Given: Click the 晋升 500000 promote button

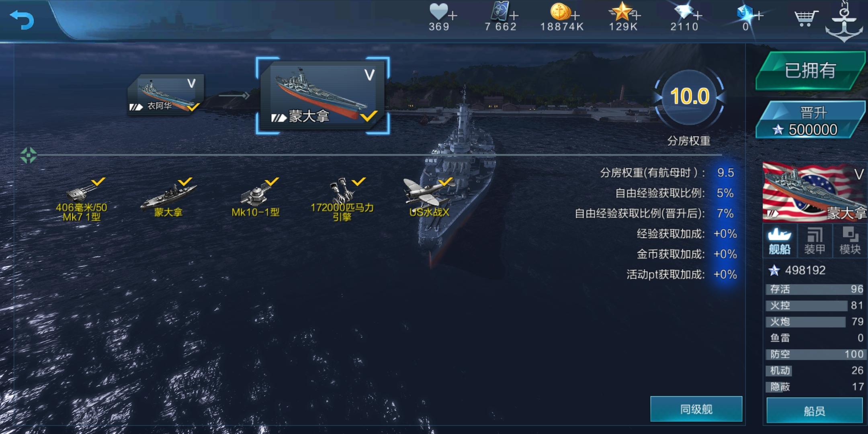Looking at the screenshot, I should pos(810,121).
